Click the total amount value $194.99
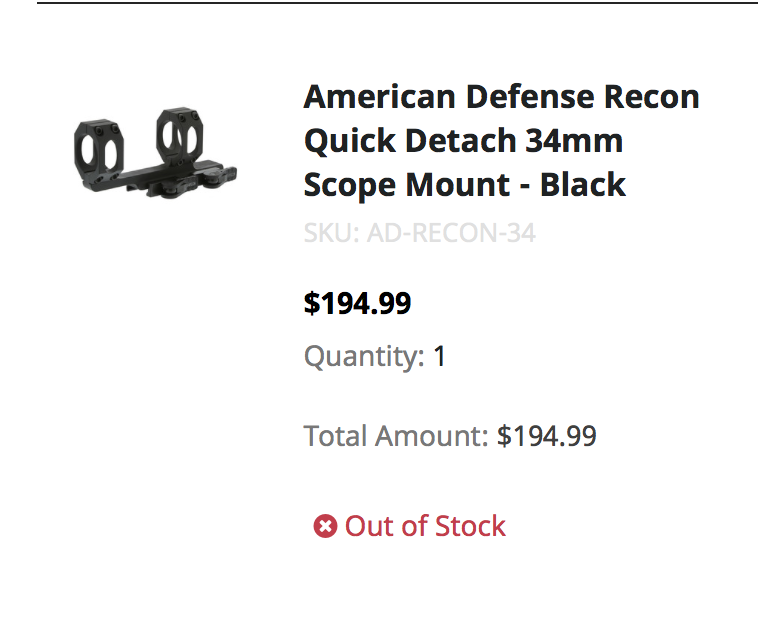The width and height of the screenshot is (758, 640). [x=547, y=437]
